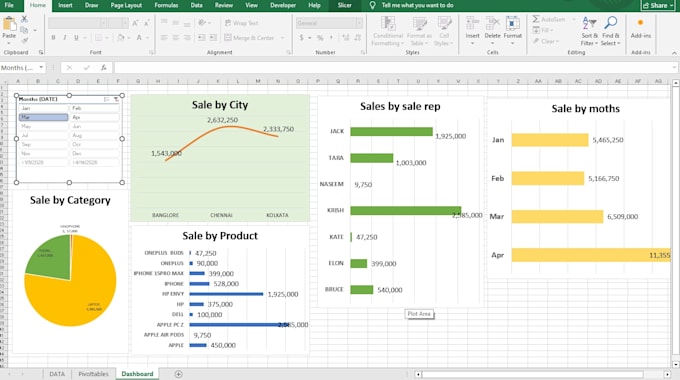Select Jan in the Months slicer

click(x=43, y=108)
